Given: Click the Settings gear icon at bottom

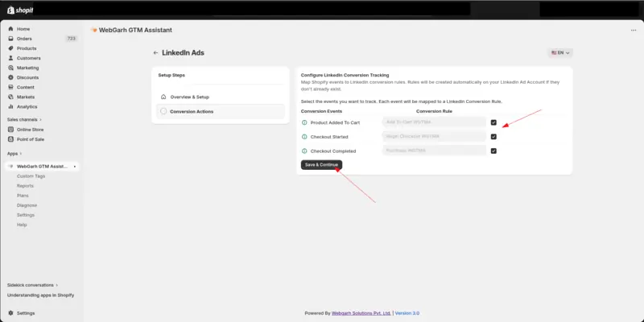Looking at the screenshot, I should tap(10, 313).
